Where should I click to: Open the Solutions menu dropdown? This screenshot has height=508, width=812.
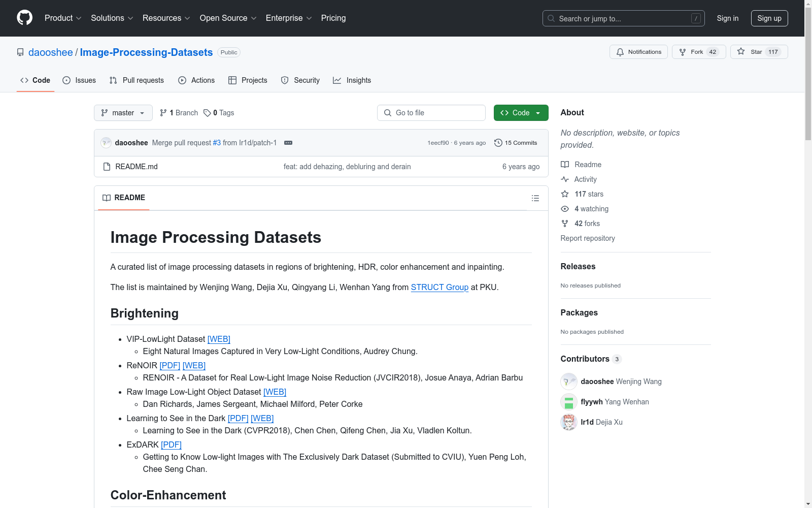[x=112, y=18]
